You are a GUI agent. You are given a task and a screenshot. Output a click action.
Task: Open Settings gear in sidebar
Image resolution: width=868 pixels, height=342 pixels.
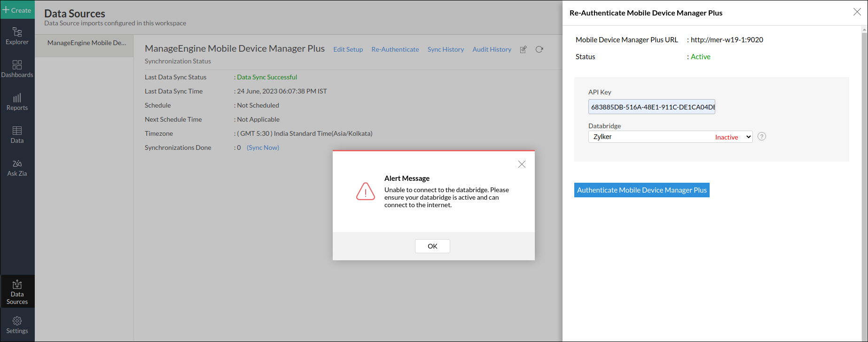point(17,325)
